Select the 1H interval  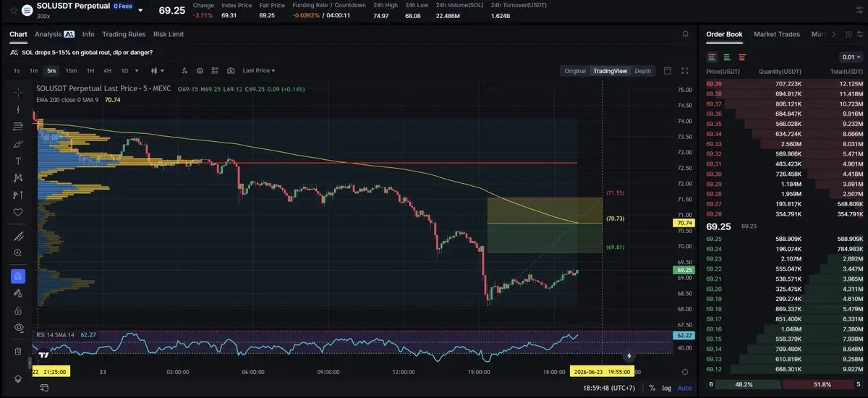click(x=90, y=71)
